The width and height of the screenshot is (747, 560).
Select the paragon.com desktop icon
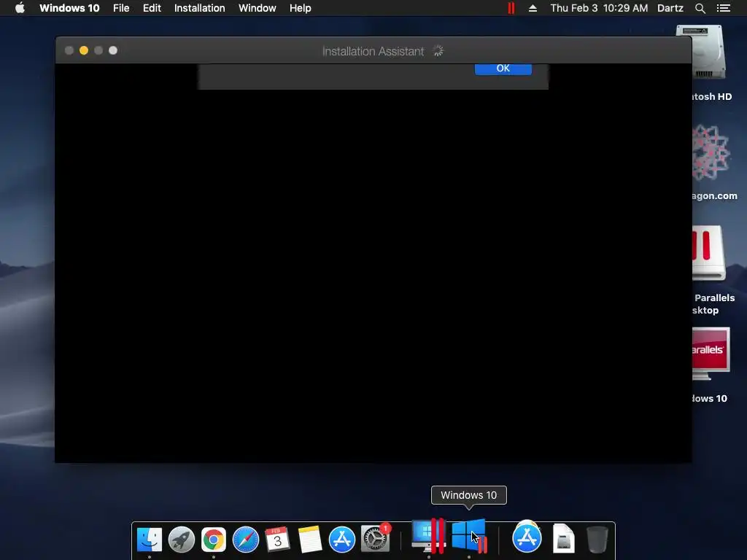[x=711, y=152]
